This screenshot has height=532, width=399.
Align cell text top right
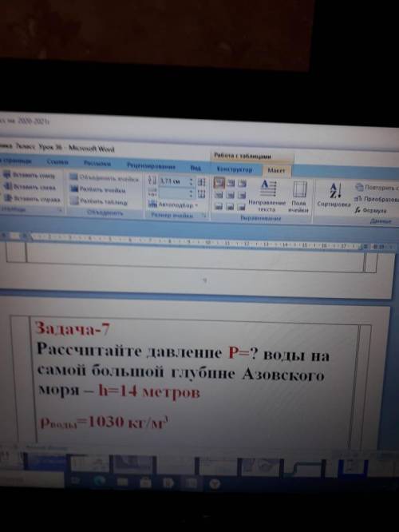click(x=242, y=184)
